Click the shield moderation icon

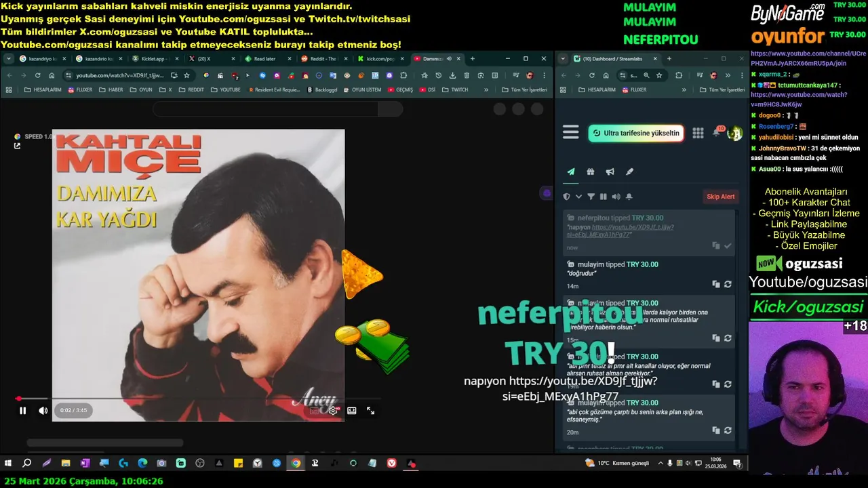point(567,197)
